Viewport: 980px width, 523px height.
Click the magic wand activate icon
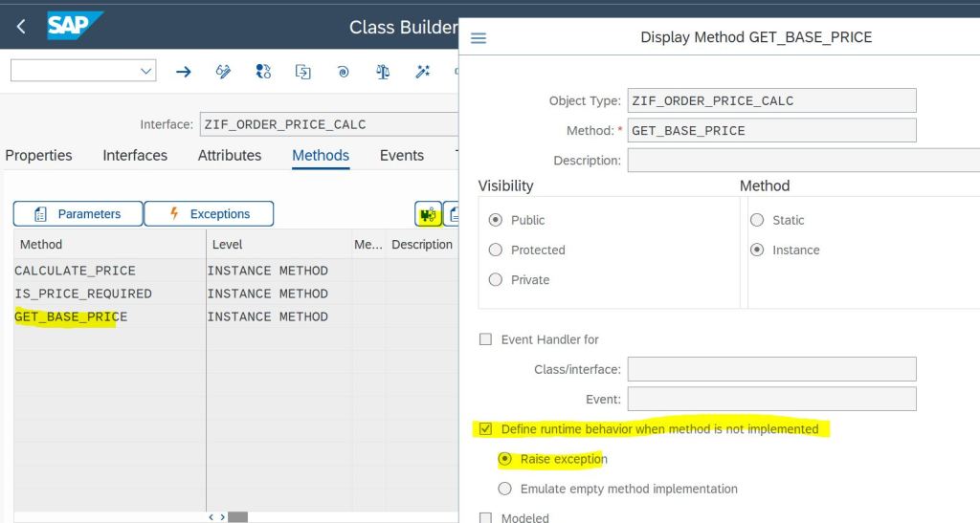tap(423, 72)
